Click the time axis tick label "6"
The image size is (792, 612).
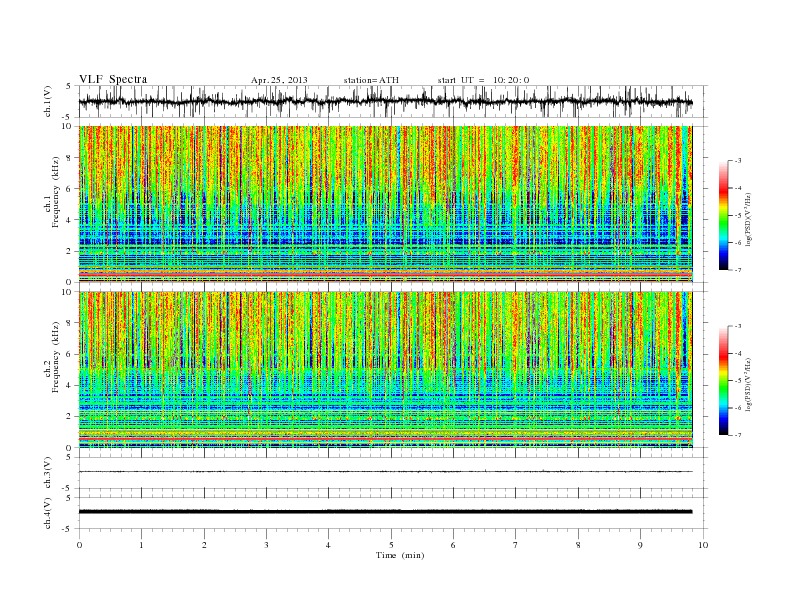[x=454, y=545]
